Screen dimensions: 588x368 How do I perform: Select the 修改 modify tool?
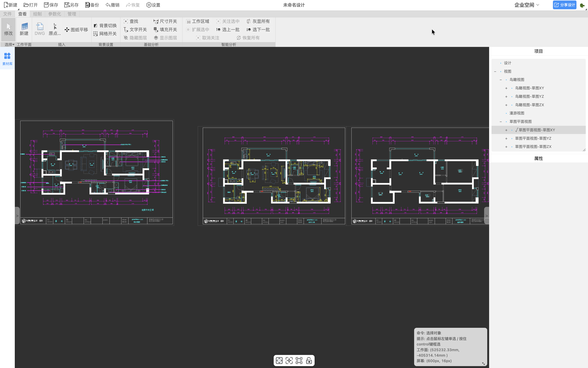tap(8, 29)
